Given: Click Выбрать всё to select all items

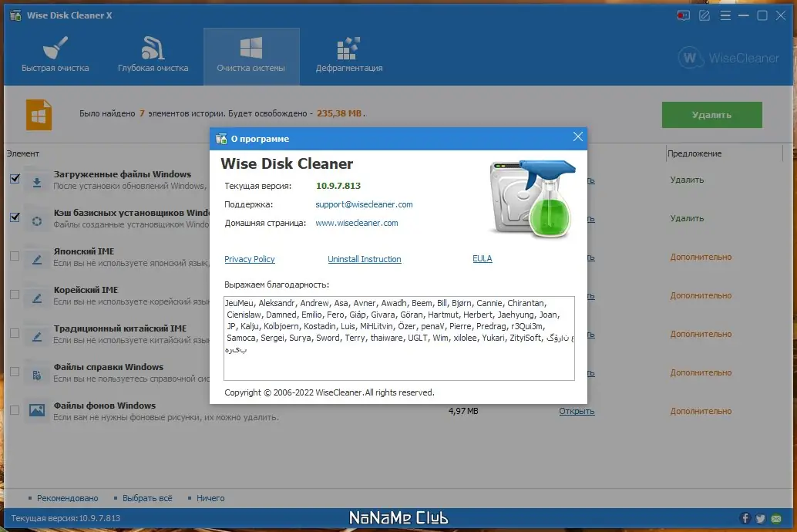Looking at the screenshot, I should [147, 498].
